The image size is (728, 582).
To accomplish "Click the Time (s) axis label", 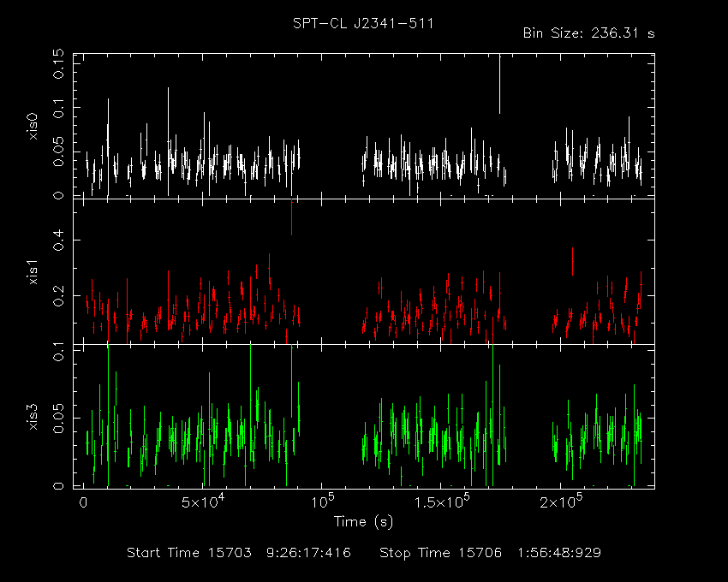I will coord(363,522).
